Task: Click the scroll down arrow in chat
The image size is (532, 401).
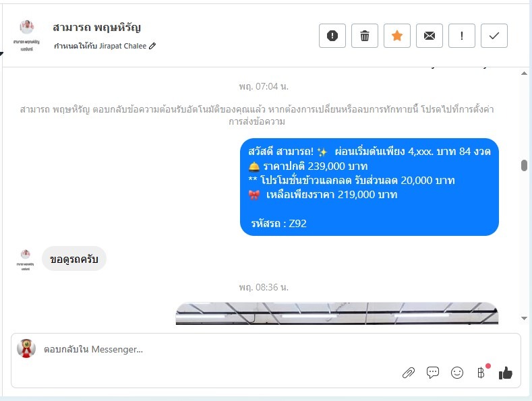Action: (x=524, y=318)
